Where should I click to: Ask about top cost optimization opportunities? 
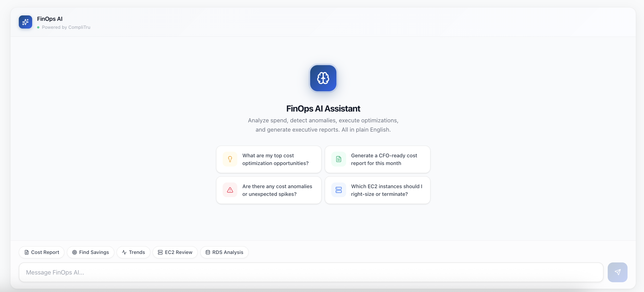[269, 159]
